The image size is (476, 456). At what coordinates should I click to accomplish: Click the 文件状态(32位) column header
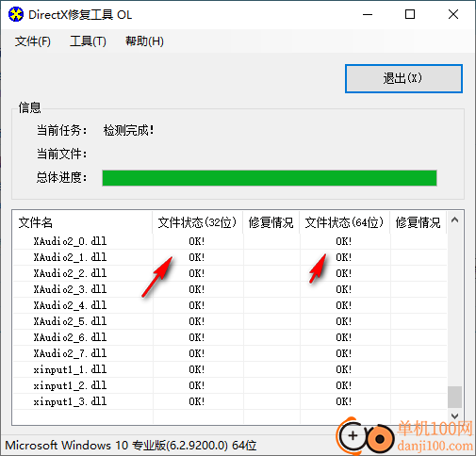click(197, 222)
